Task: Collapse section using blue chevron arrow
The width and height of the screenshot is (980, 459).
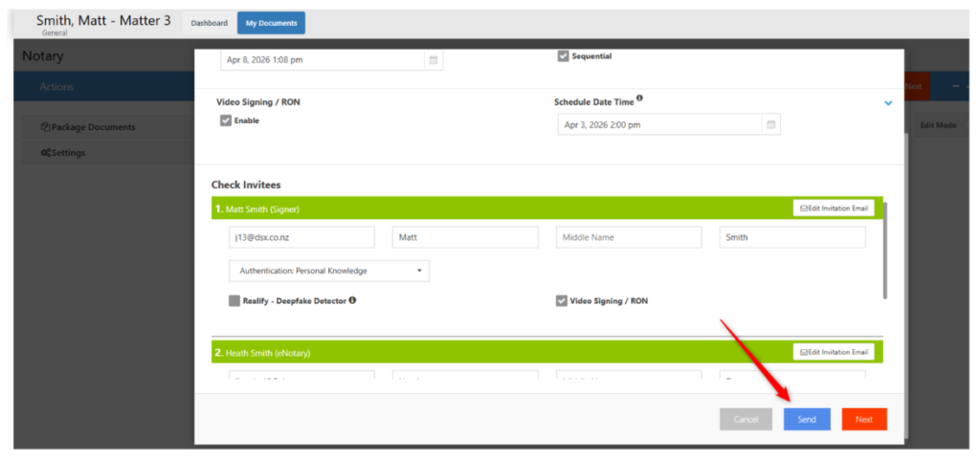Action: 888,103
